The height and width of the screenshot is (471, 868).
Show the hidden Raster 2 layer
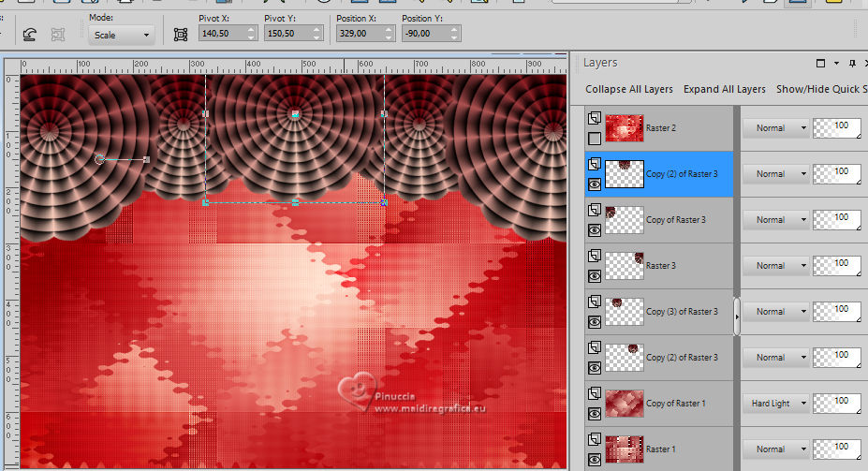click(x=595, y=139)
